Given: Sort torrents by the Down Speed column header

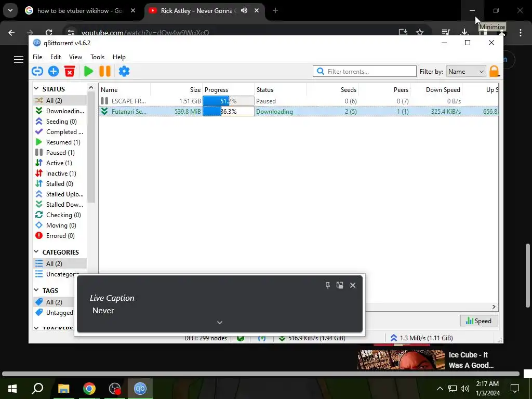Looking at the screenshot, I should pos(436,89).
